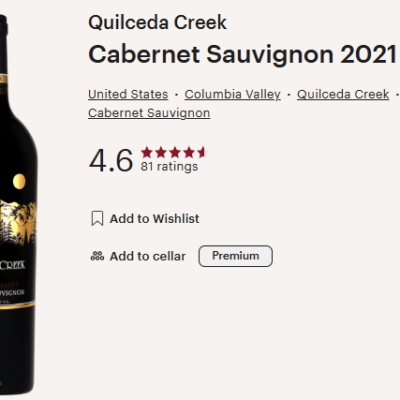Click the bookmark wishlist icon
The height and width of the screenshot is (400, 400).
97,219
